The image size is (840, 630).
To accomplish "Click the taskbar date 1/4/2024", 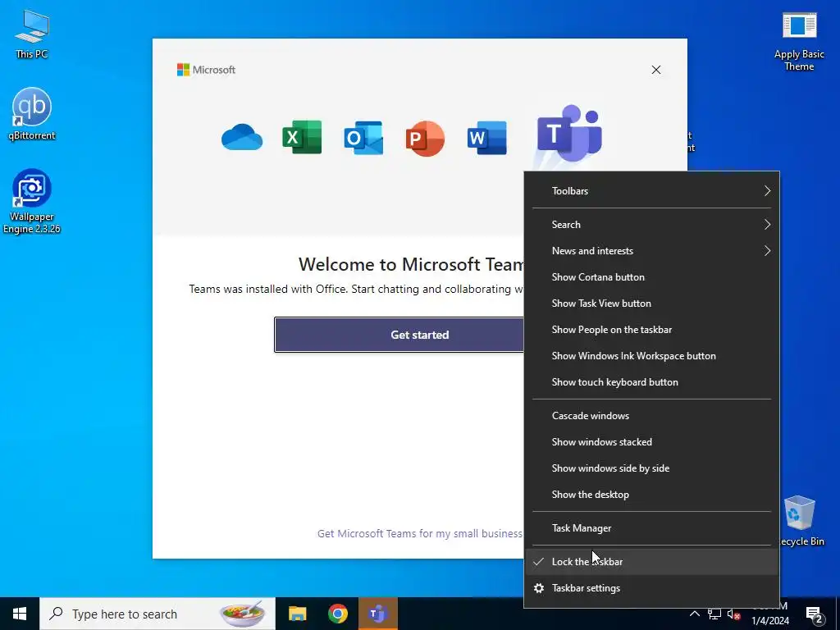I will pyautogui.click(x=769, y=620).
